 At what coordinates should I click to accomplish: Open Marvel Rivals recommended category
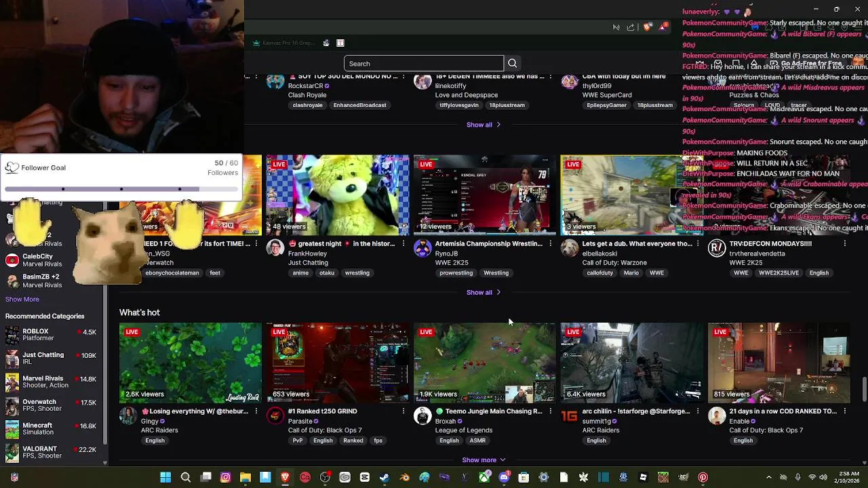coord(52,382)
